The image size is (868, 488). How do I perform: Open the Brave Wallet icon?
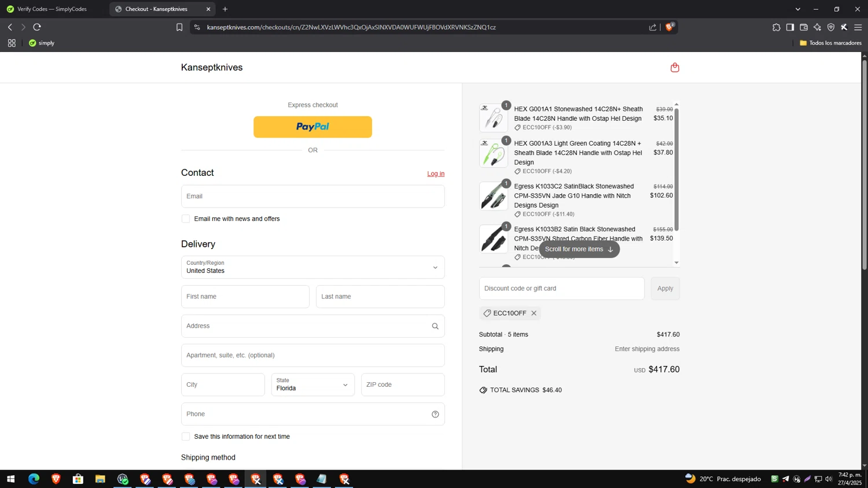coord(804,27)
